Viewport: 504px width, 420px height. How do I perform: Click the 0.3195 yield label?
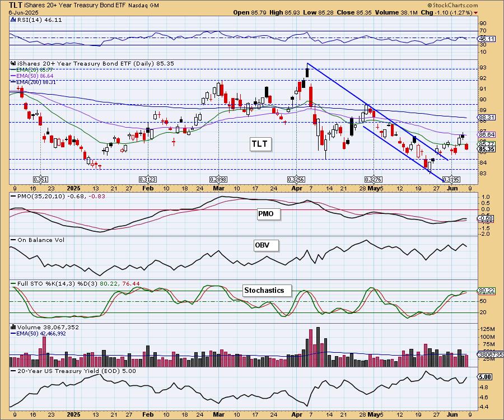pyautogui.click(x=451, y=179)
